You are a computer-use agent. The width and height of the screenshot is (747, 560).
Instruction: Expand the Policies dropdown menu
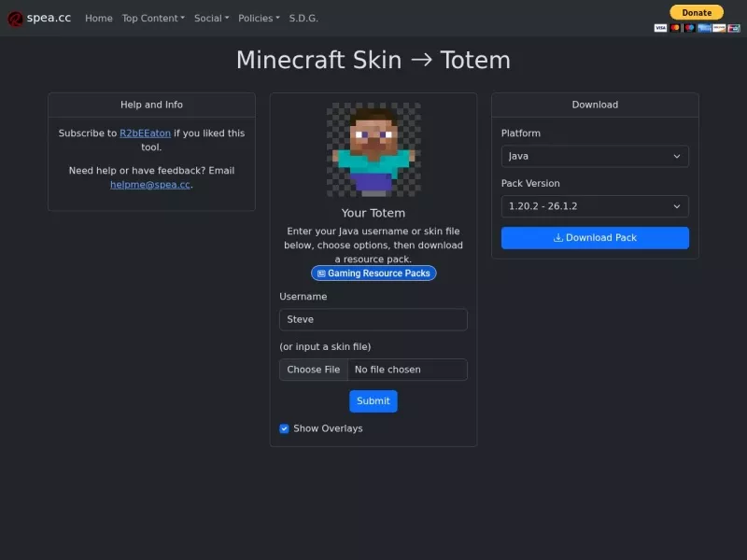click(259, 18)
